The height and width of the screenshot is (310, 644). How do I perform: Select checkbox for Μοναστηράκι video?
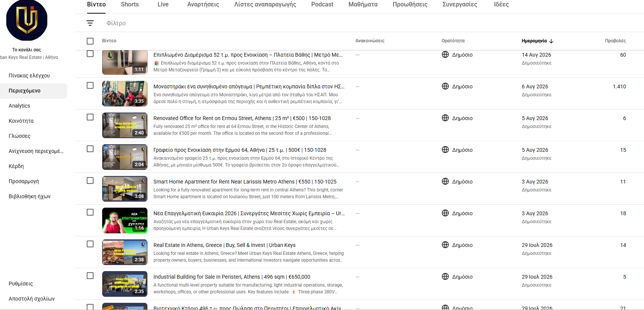[x=90, y=85]
